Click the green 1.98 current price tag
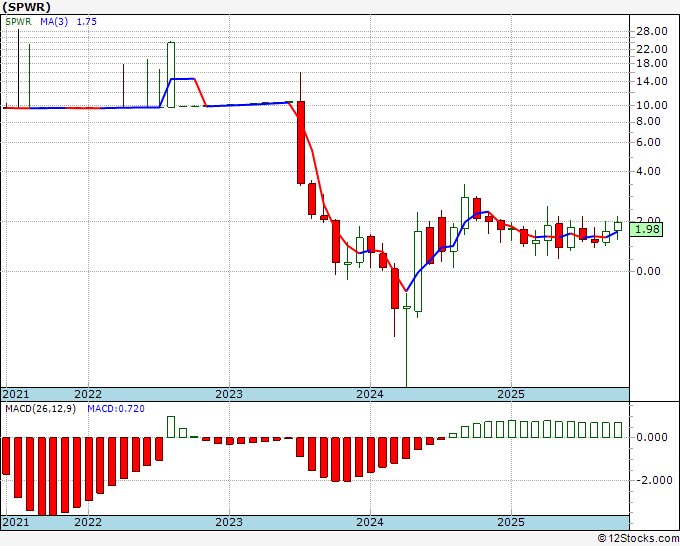The height and width of the screenshot is (546, 680). (x=646, y=229)
